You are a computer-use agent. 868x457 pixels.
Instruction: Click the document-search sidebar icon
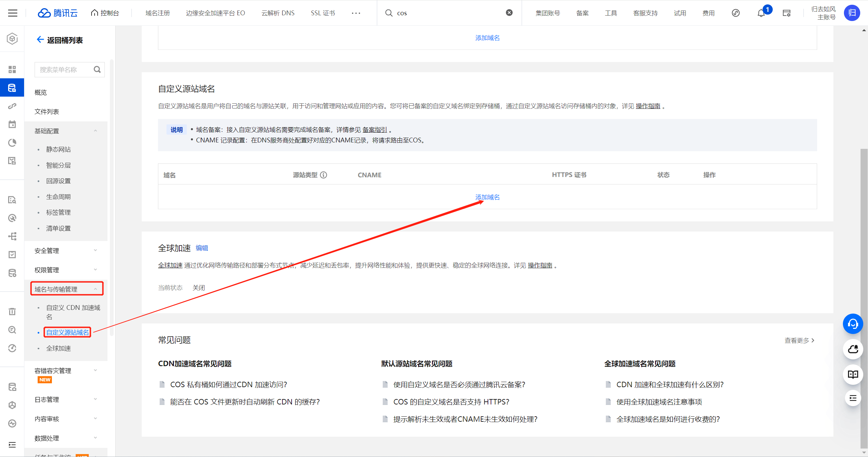pos(12,200)
